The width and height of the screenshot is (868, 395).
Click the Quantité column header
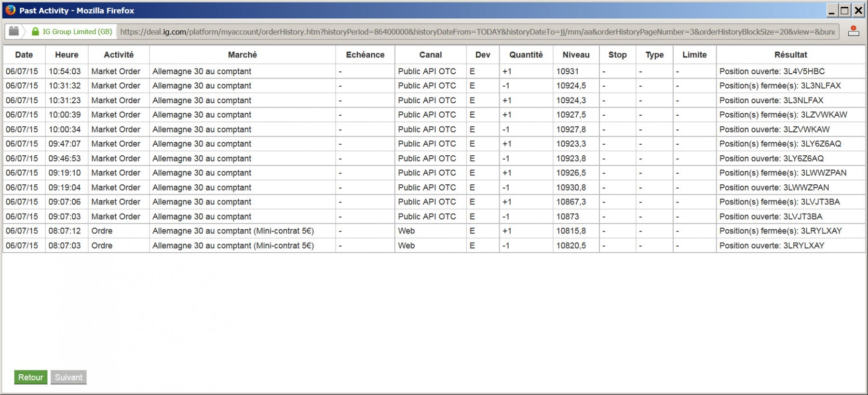coord(526,54)
